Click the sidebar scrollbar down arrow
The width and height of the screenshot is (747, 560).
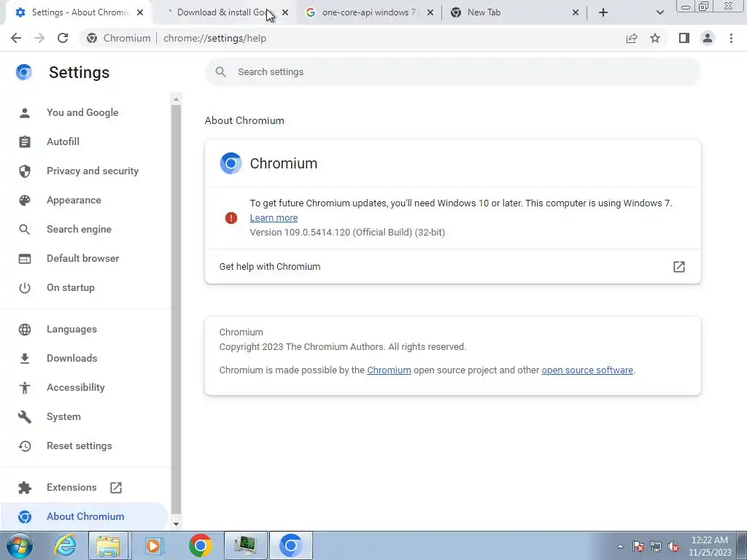[177, 524]
